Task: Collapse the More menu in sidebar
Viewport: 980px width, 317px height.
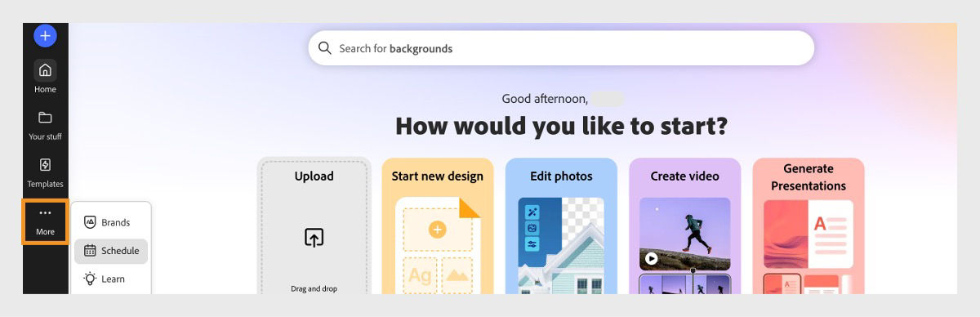Action: [45, 221]
